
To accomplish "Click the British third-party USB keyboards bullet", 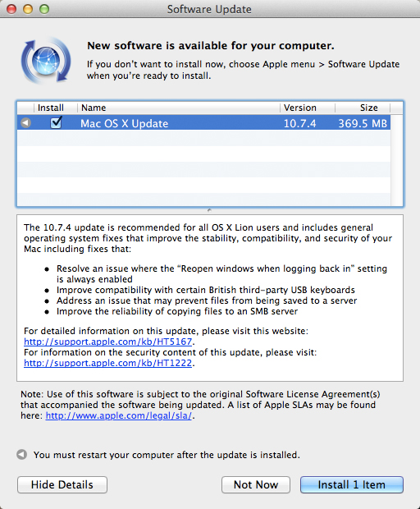I will click(x=206, y=290).
